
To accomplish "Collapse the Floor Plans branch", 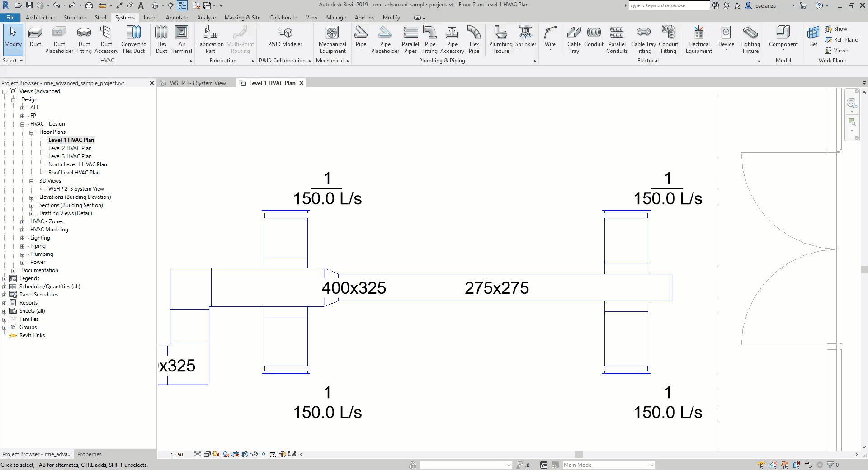I will (32, 132).
